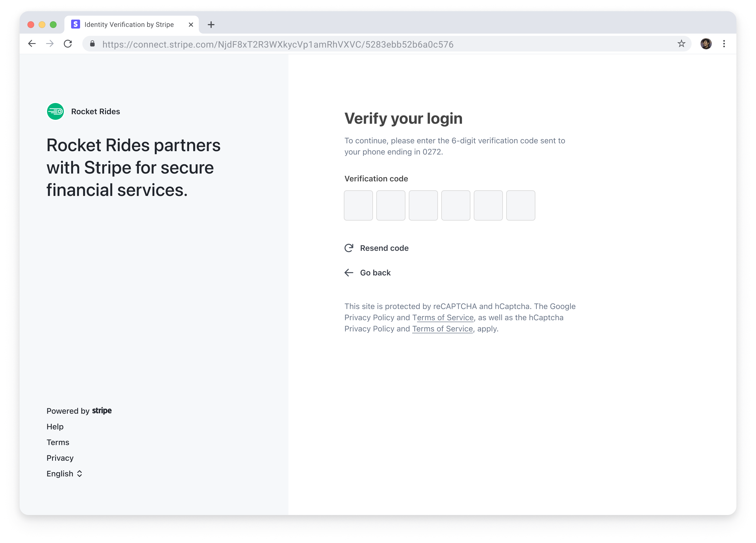Close the Identity Verification tab
Screen dimensions: 756x543
191,25
